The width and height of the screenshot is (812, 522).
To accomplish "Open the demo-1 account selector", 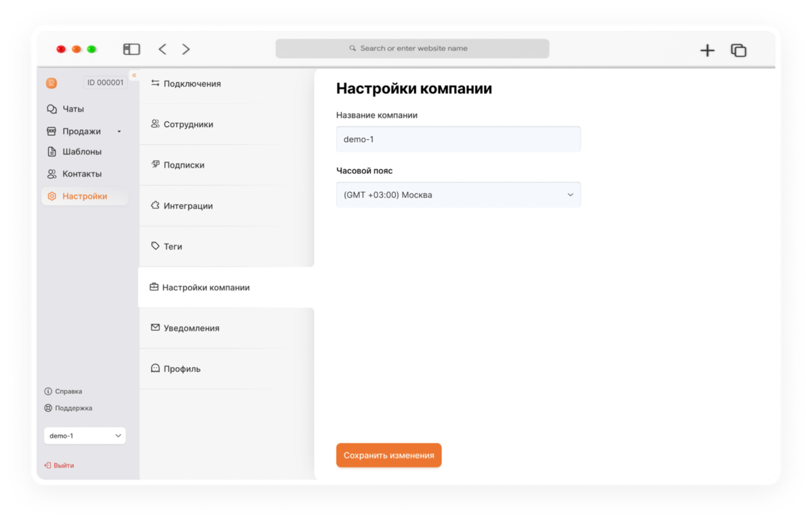I will click(85, 436).
